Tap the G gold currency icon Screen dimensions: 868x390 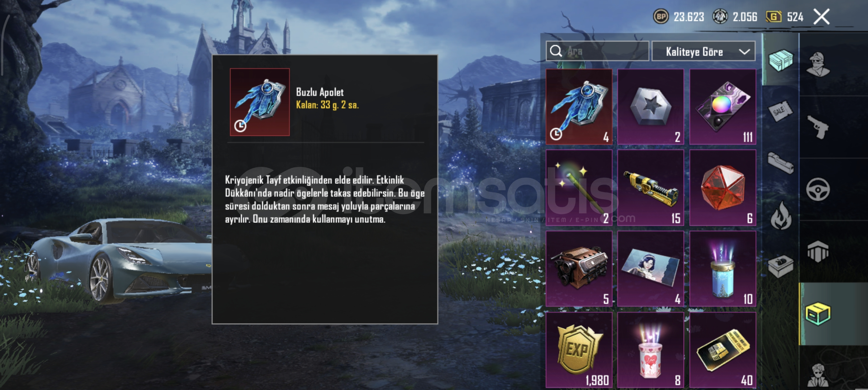[x=774, y=17]
